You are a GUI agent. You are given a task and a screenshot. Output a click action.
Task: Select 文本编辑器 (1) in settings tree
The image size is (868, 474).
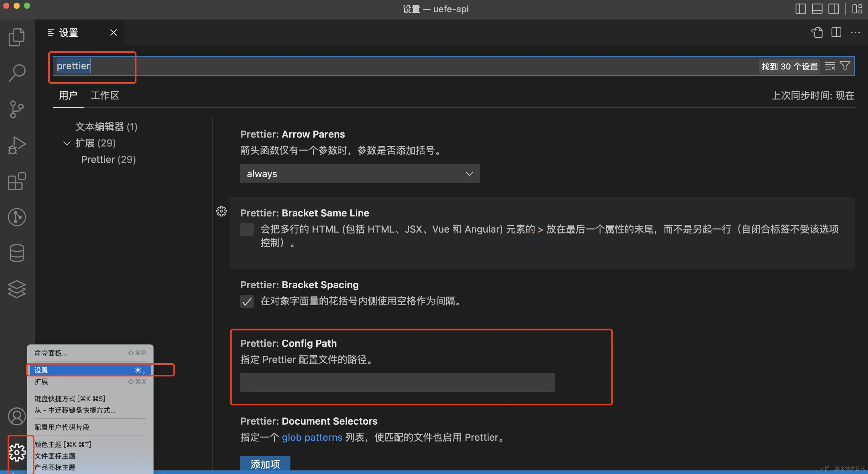(x=106, y=127)
